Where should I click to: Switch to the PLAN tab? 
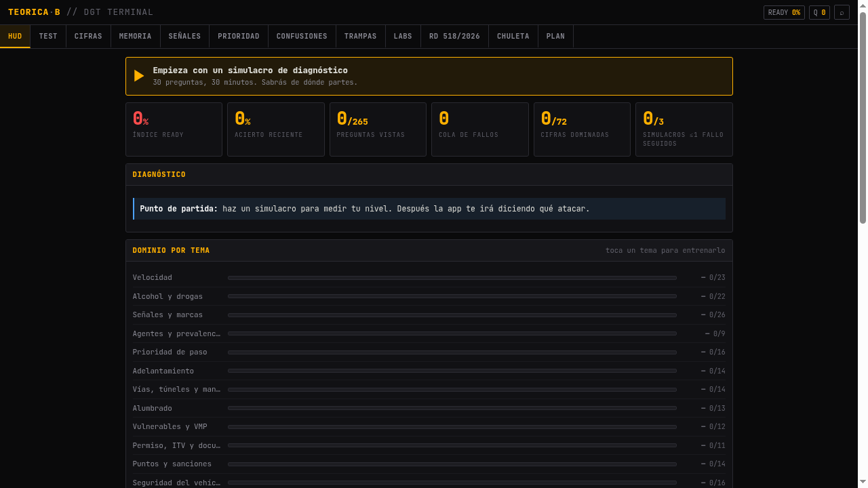coord(555,37)
